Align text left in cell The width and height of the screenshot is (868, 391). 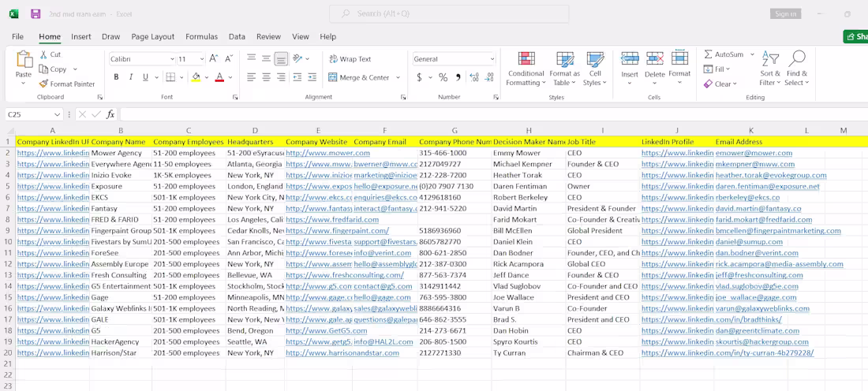251,77
